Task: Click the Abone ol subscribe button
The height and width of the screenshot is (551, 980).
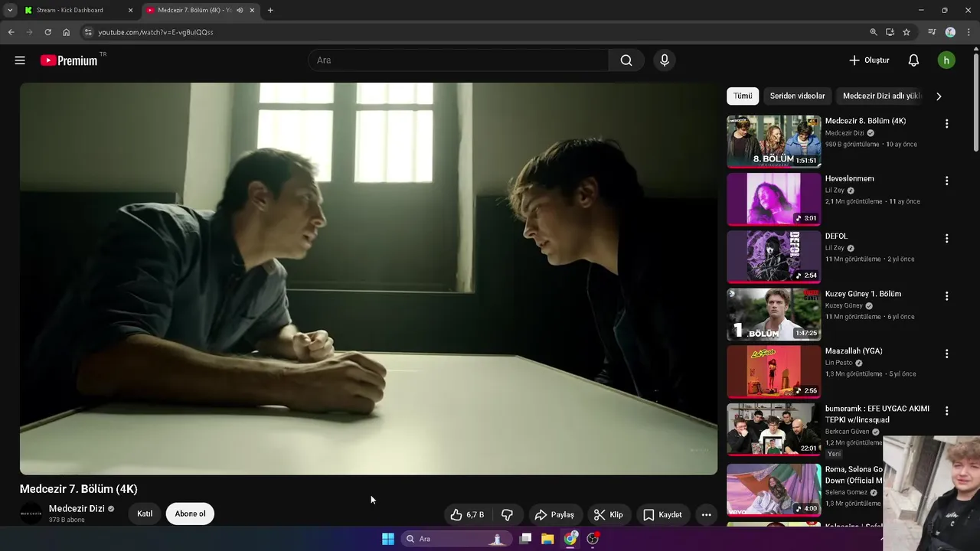Action: coord(190,514)
